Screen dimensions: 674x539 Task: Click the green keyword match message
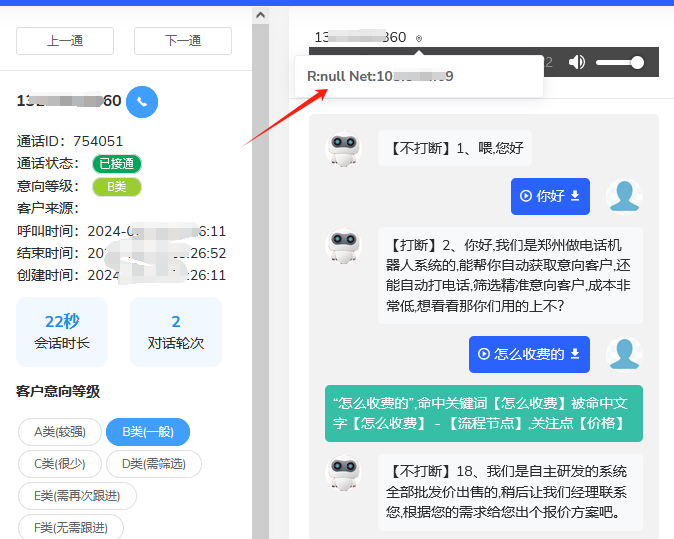[483, 413]
